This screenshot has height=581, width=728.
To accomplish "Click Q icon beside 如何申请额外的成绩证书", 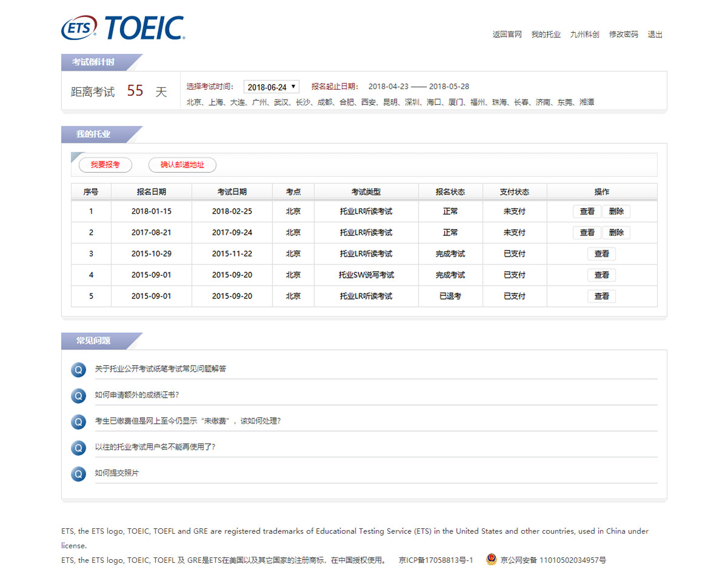I will (x=78, y=395).
